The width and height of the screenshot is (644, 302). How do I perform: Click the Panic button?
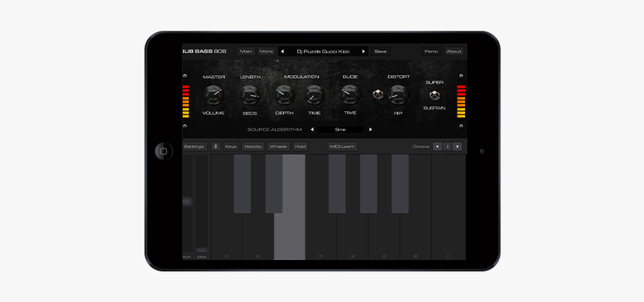click(x=431, y=52)
